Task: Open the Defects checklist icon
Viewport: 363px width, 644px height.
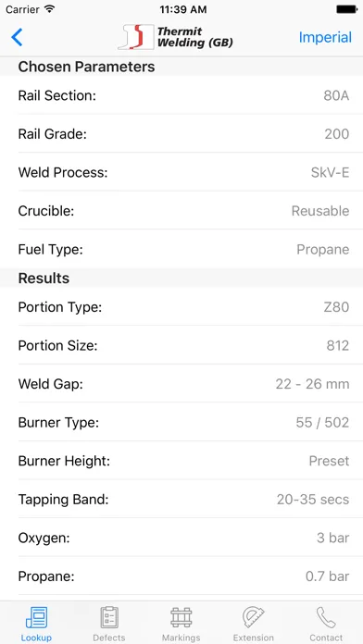Action: pos(109,617)
